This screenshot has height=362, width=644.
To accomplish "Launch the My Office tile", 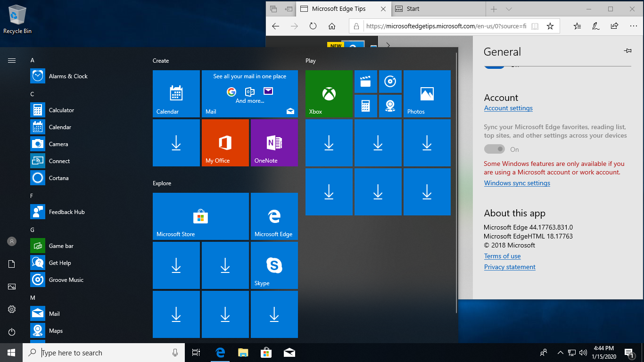I will pyautogui.click(x=225, y=143).
